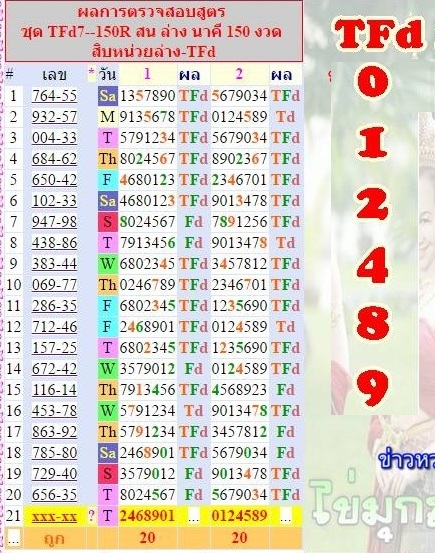Screen dimensions: 435x553
Task: Open the 712-46 number link
Action: pos(54,327)
